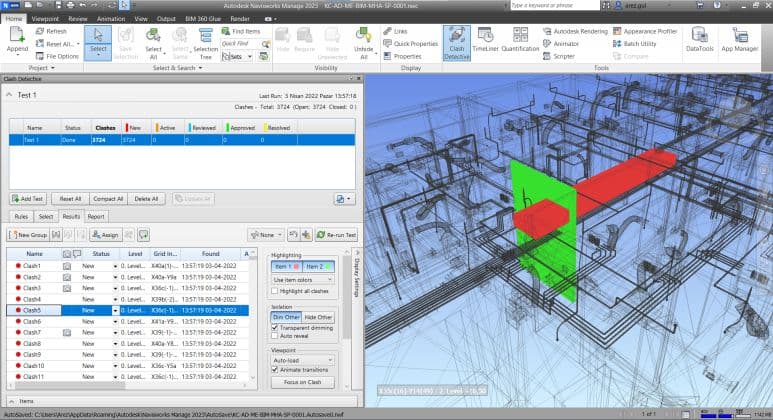Open the Auto-load viewpoint dropdown

click(x=303, y=360)
